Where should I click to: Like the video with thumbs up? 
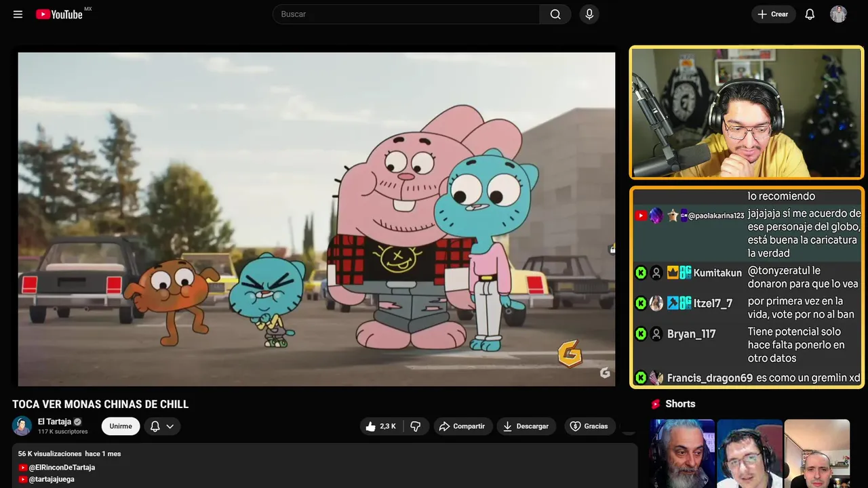(381, 426)
